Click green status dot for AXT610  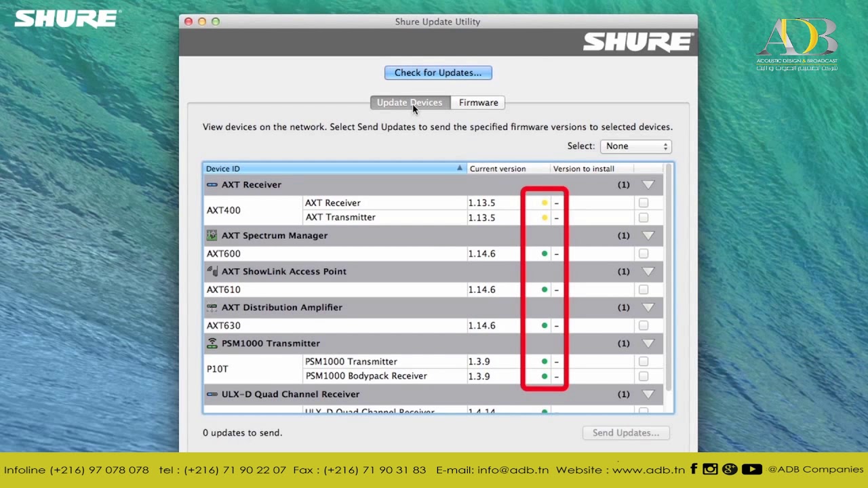pyautogui.click(x=545, y=289)
